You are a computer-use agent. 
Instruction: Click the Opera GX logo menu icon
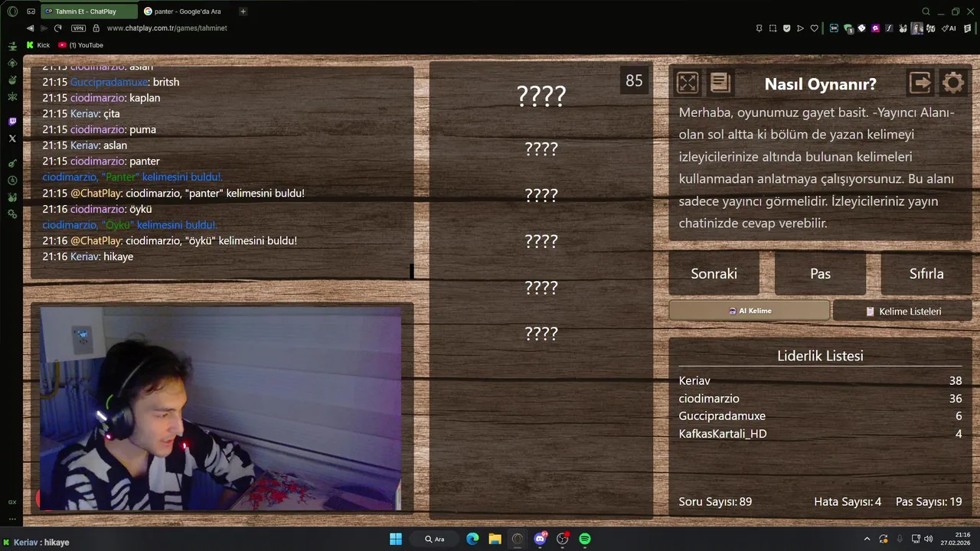click(x=12, y=11)
